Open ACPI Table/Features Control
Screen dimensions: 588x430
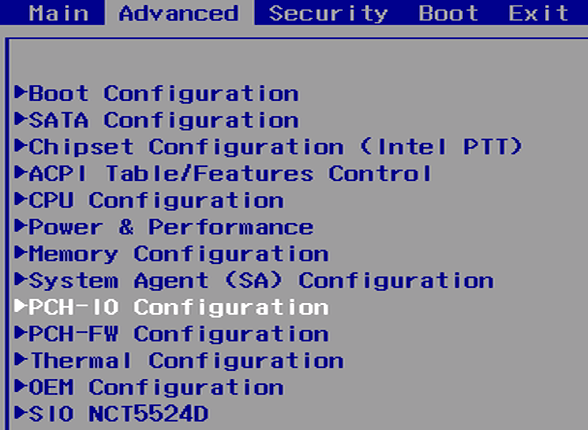(x=224, y=174)
